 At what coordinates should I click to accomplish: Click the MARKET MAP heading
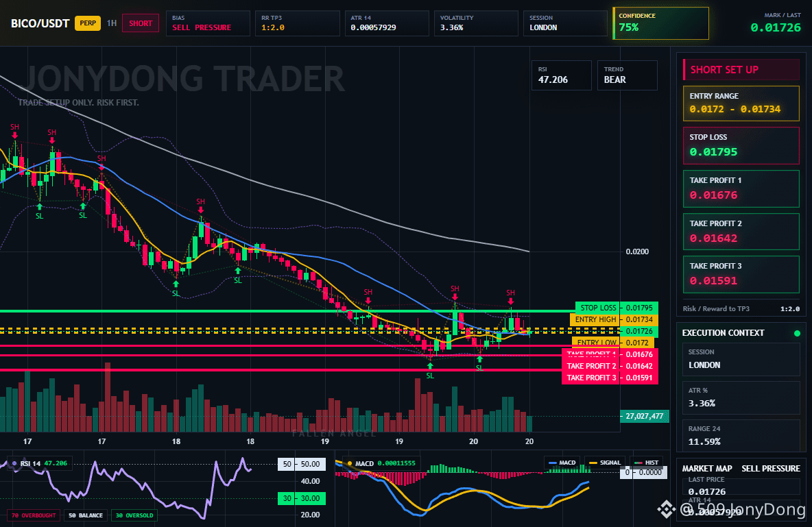point(707,469)
